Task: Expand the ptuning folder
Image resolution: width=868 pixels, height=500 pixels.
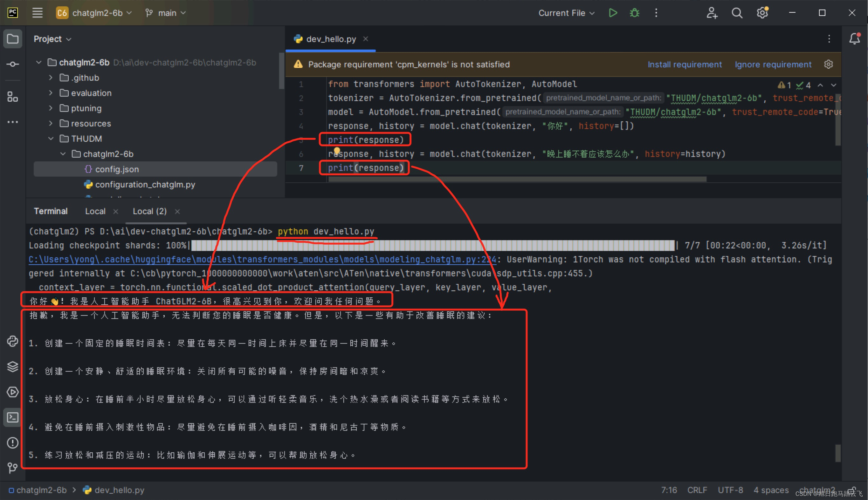Action: point(51,108)
